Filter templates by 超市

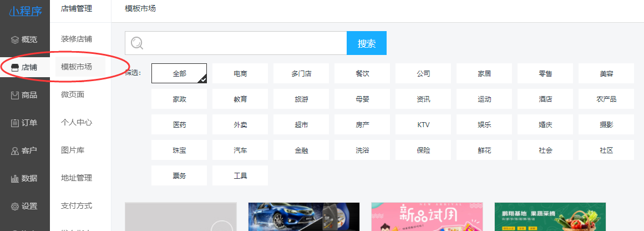point(301,124)
